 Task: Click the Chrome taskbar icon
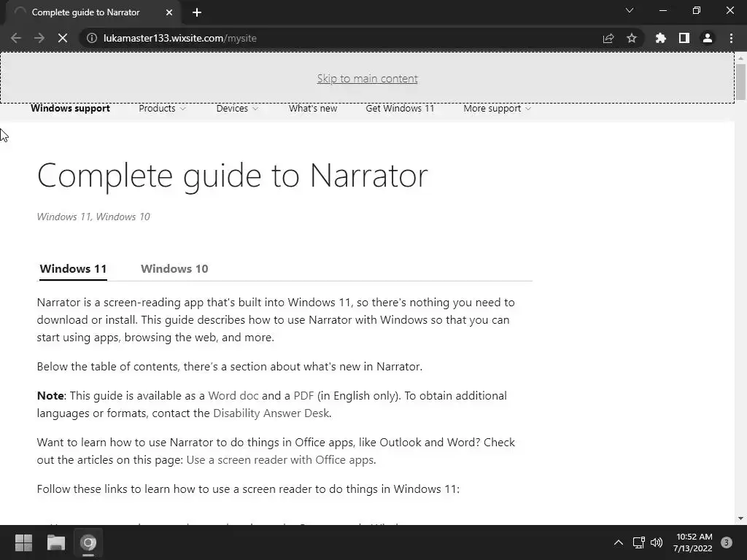click(88, 542)
